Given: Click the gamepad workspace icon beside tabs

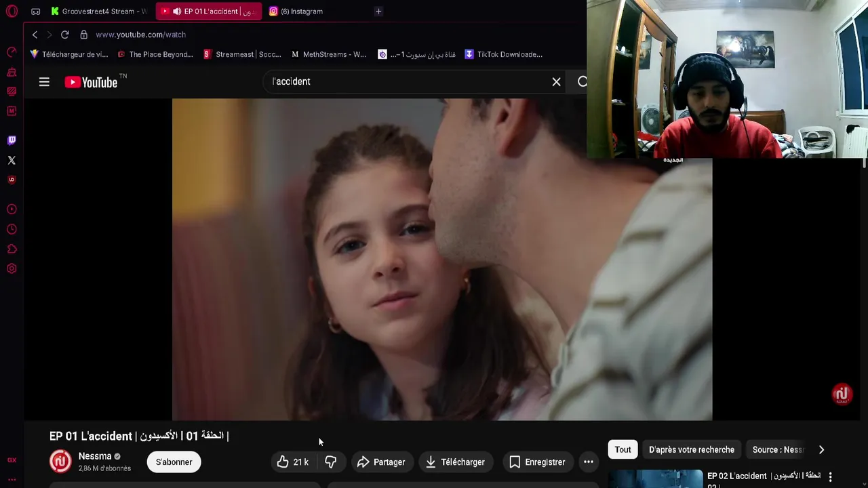Looking at the screenshot, I should pos(36,11).
